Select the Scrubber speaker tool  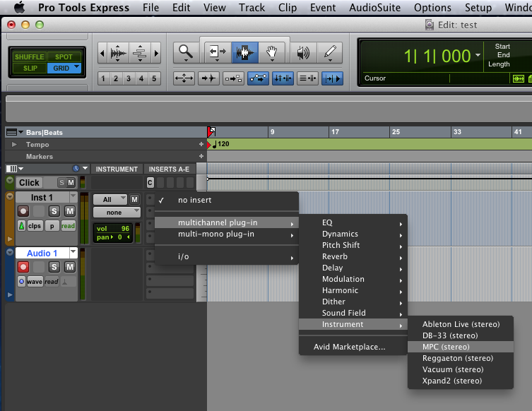[x=303, y=52]
